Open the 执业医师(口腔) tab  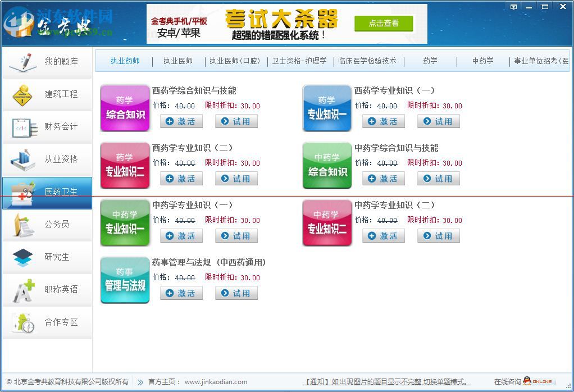tap(235, 61)
